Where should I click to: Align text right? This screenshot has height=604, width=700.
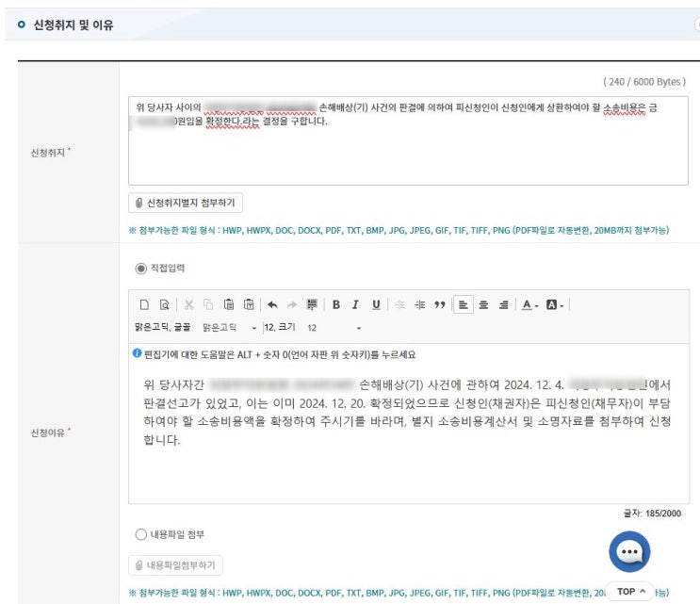pos(504,304)
